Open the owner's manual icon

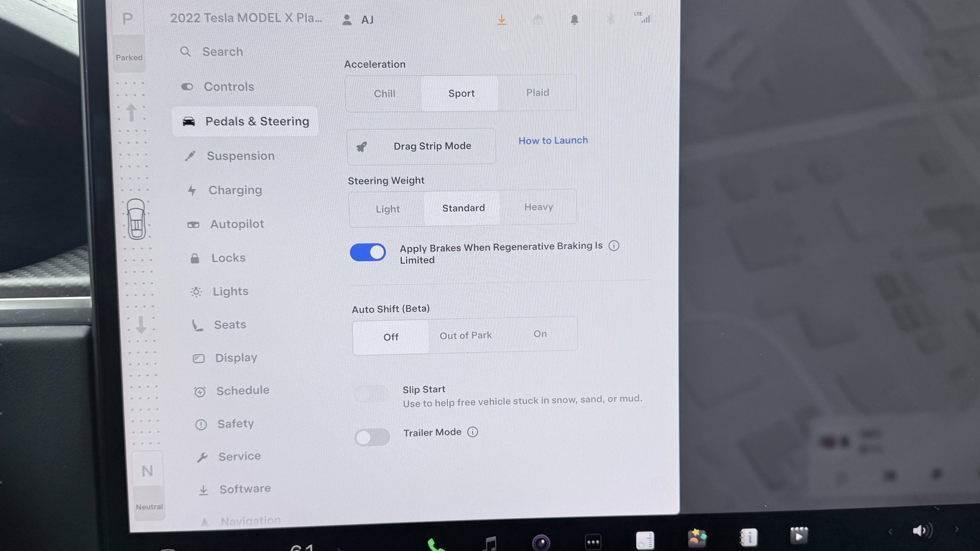748,537
